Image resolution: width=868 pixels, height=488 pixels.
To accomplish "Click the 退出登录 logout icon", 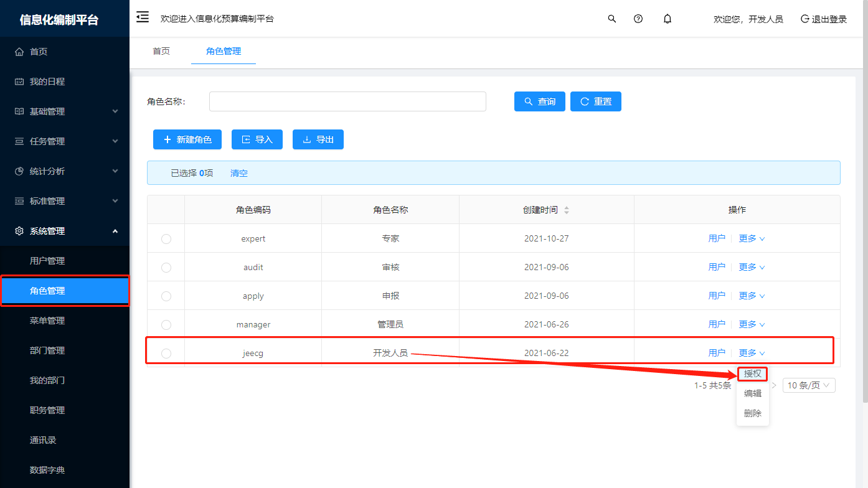I will click(803, 19).
